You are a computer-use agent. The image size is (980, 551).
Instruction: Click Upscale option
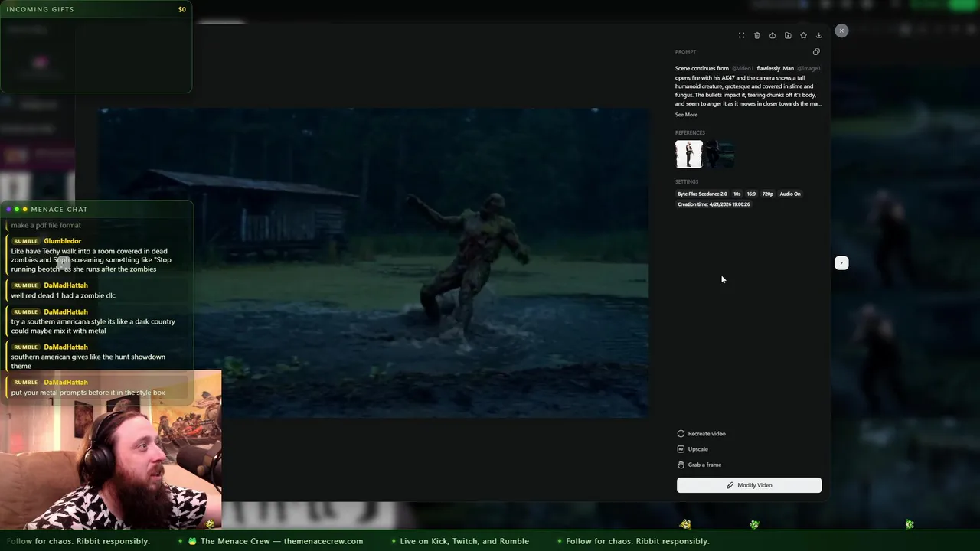pyautogui.click(x=693, y=449)
